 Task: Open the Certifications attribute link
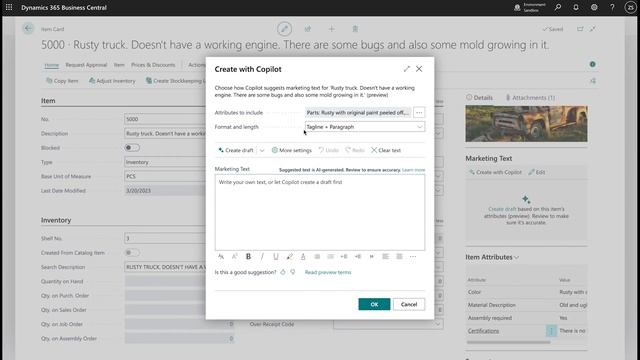click(483, 331)
